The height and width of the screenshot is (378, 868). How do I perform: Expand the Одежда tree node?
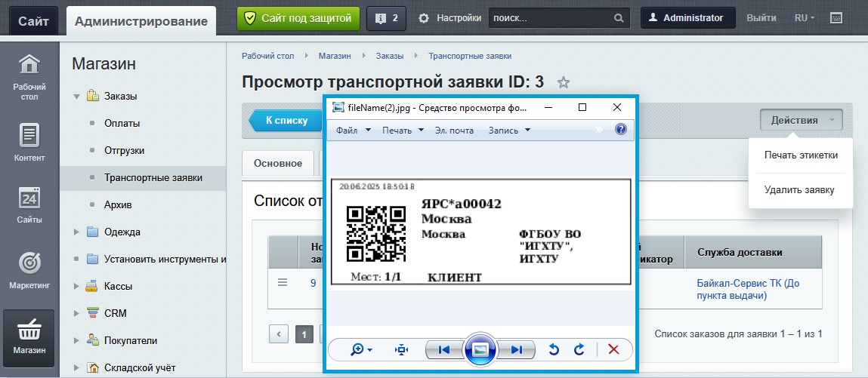(76, 232)
